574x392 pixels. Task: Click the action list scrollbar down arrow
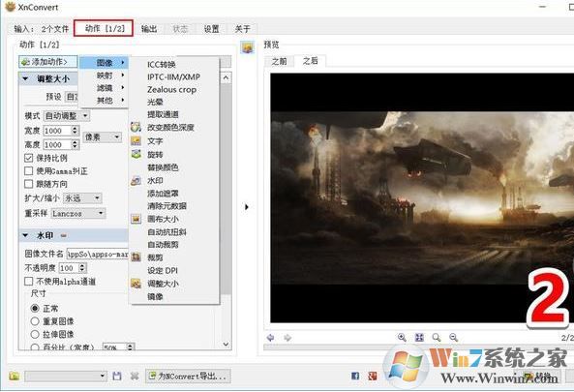tap(227, 344)
